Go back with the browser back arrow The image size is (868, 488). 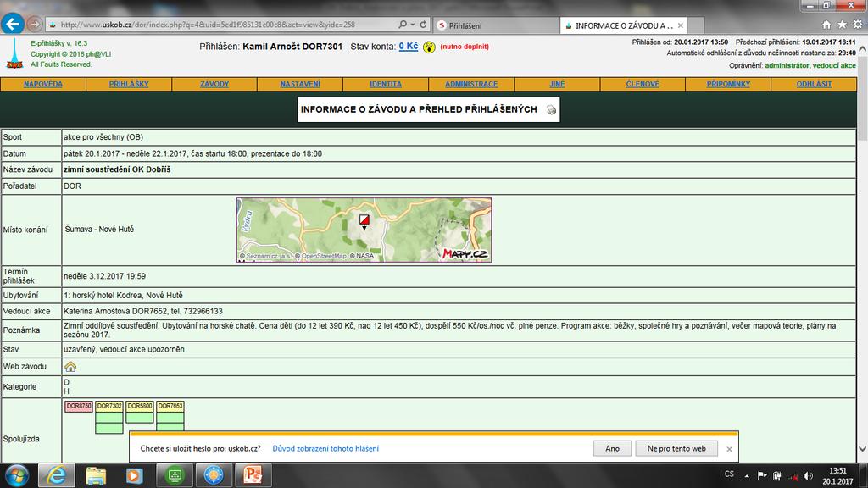pos(13,24)
